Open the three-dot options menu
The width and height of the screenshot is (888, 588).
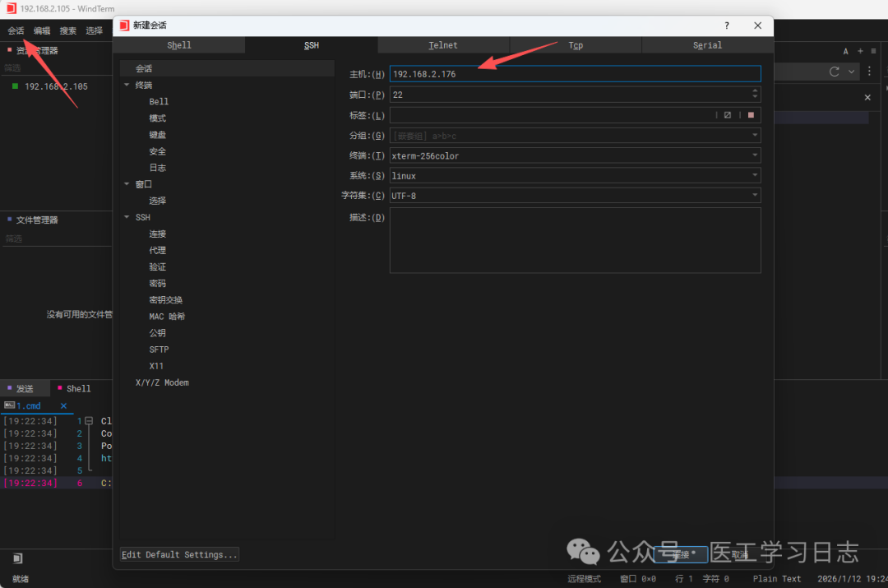[869, 72]
